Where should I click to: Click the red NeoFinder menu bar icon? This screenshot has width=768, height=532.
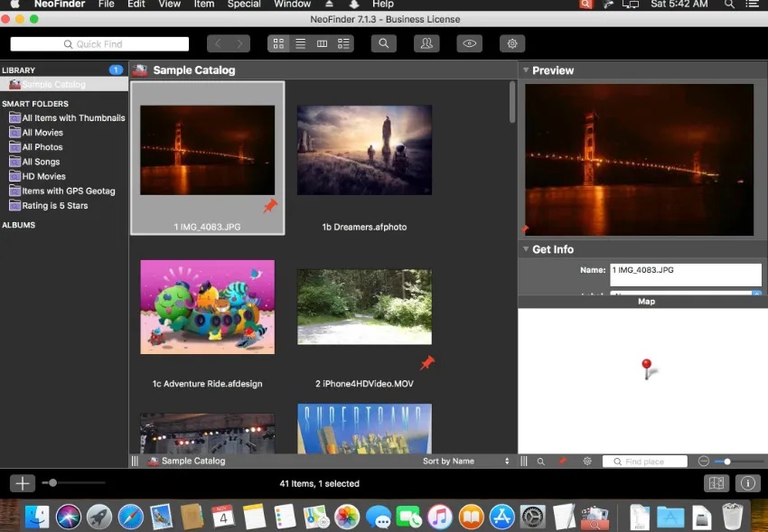(585, 5)
